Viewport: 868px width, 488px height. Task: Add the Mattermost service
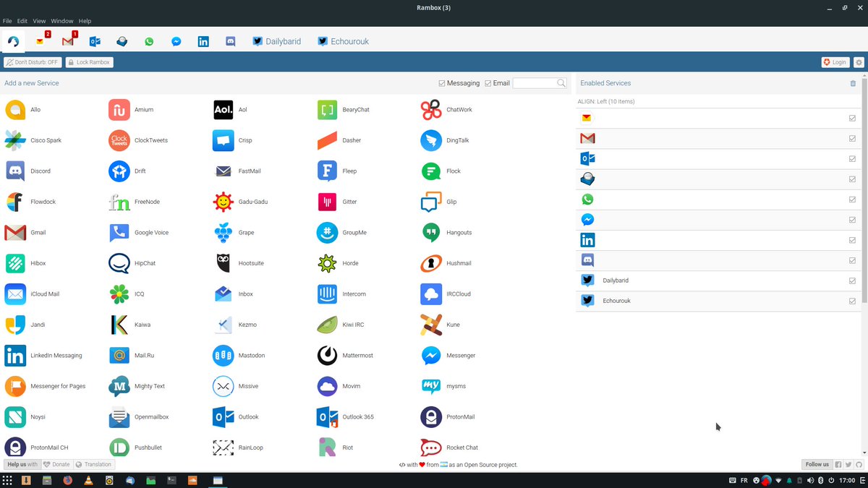344,356
